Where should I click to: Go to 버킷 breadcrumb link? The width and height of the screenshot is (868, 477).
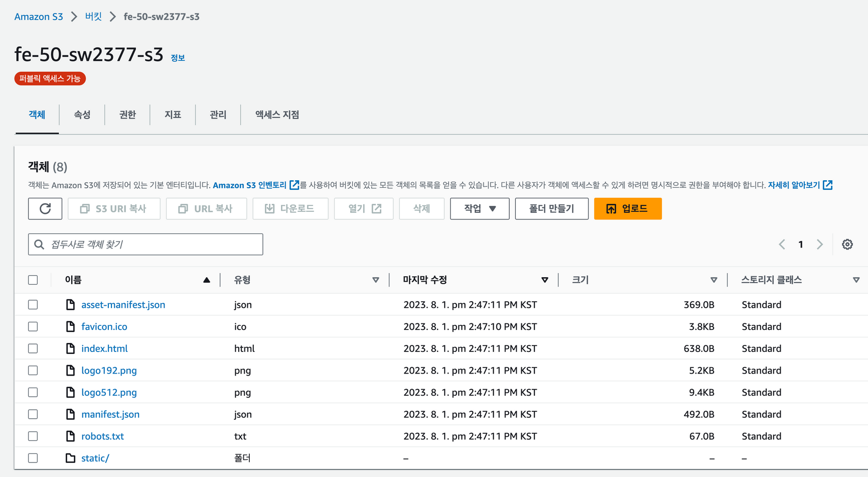click(x=93, y=17)
